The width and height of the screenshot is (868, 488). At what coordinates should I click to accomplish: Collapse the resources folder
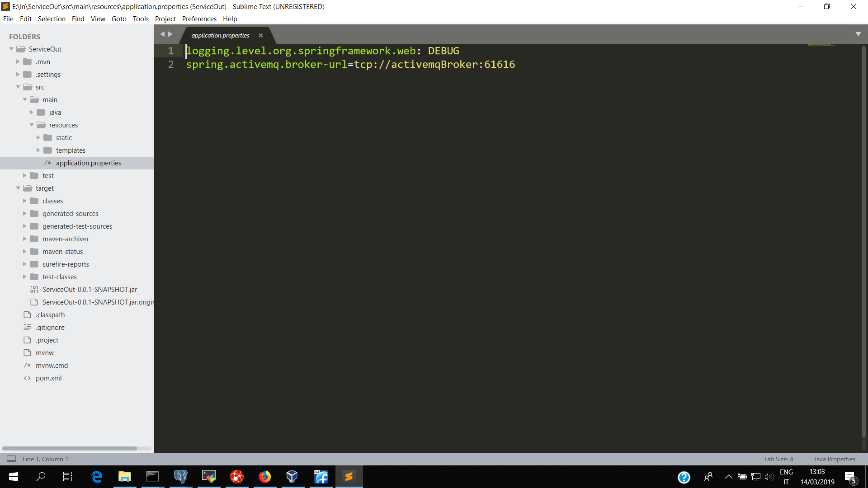(32, 125)
